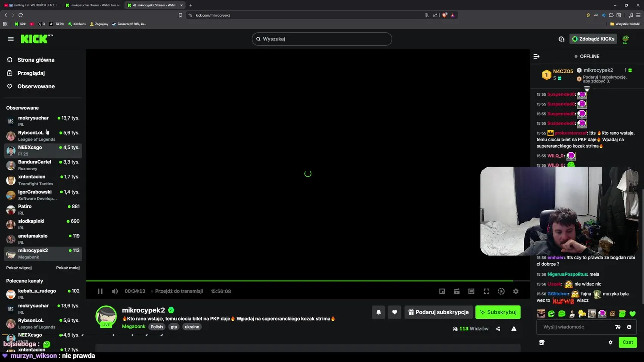The image size is (644, 362).
Task: Open the chat text style icon
Action: coord(618,327)
